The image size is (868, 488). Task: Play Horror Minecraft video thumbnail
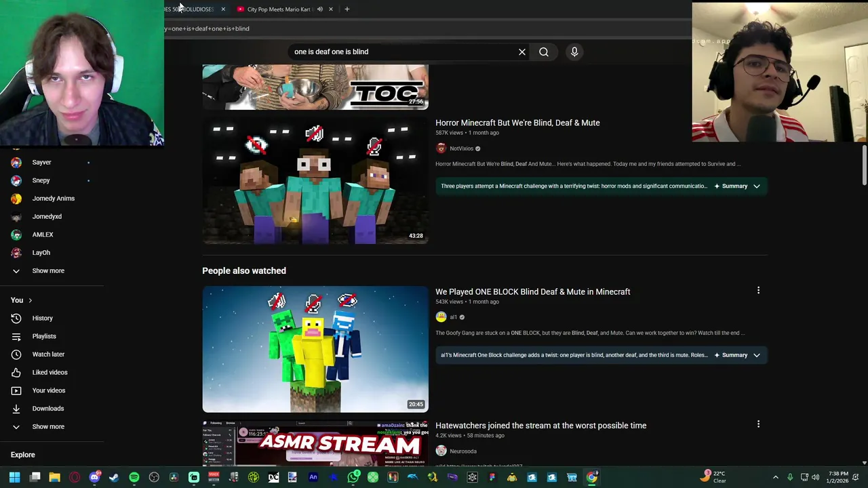tap(315, 181)
